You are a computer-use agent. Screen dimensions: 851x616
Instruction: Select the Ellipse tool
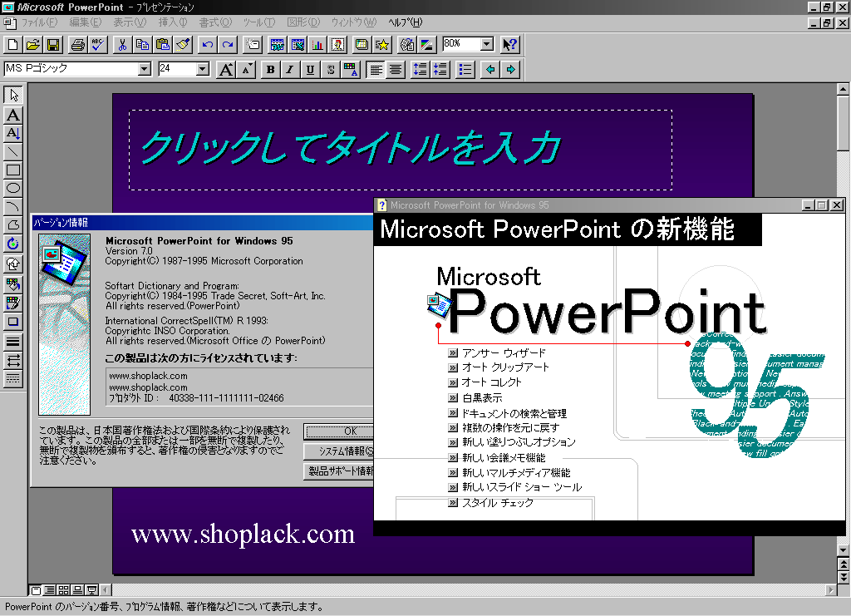pyautogui.click(x=13, y=189)
